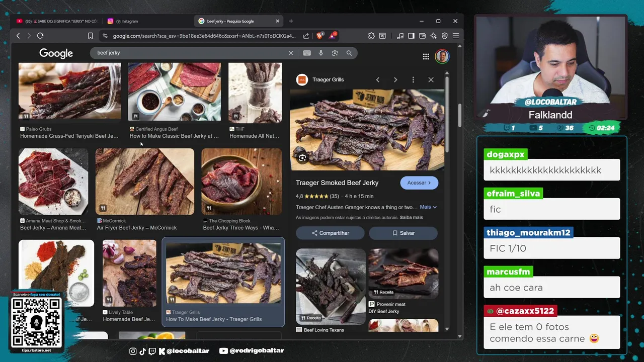Image resolution: width=644 pixels, height=362 pixels.
Task: Open the Leo AI sparkle icon
Action: (433, 36)
